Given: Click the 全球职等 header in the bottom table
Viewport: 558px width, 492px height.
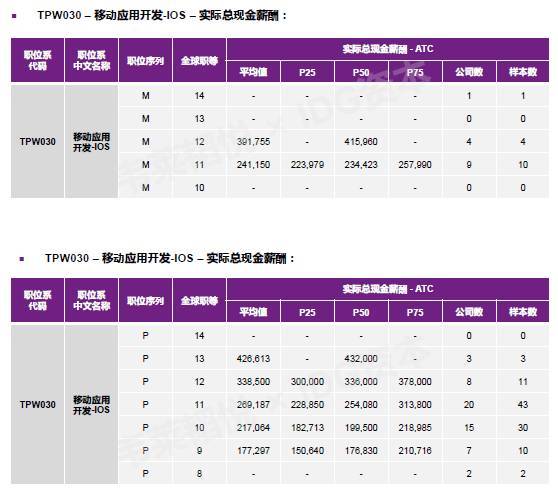Looking at the screenshot, I should (x=199, y=301).
